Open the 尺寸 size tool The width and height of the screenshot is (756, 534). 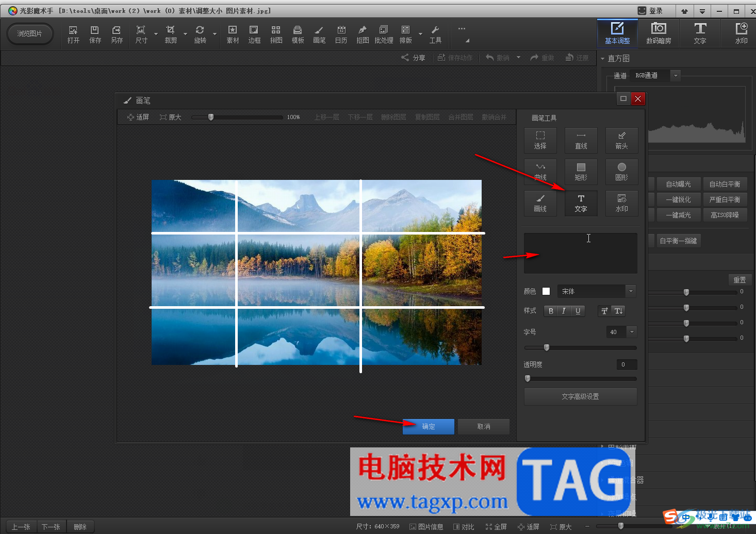141,35
